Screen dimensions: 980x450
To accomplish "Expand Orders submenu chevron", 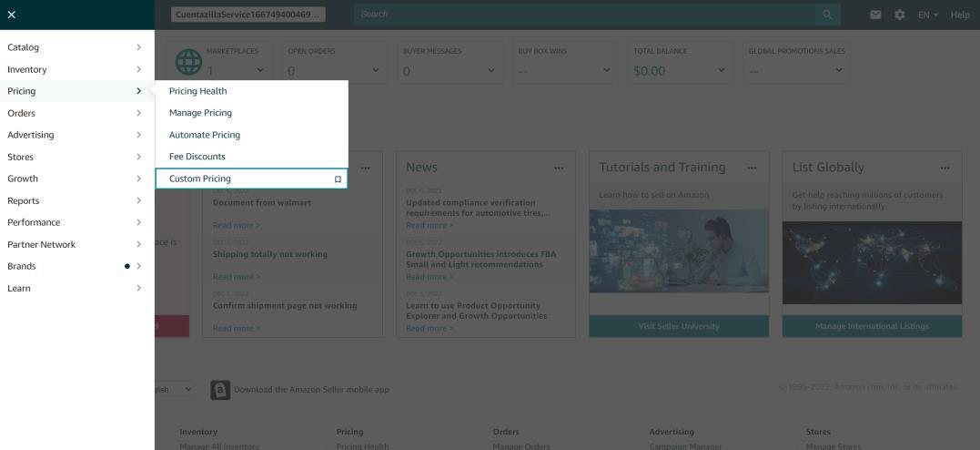I will (x=138, y=113).
